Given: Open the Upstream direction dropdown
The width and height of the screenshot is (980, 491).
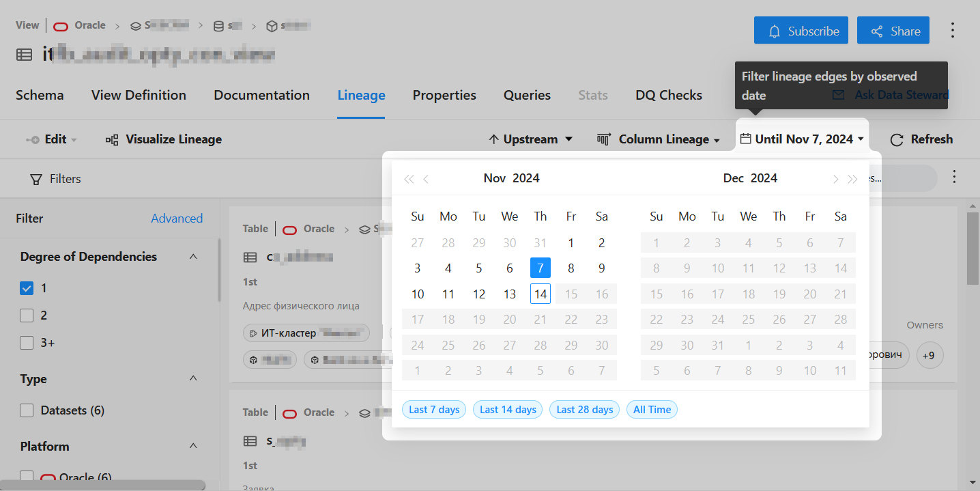Looking at the screenshot, I should point(531,139).
